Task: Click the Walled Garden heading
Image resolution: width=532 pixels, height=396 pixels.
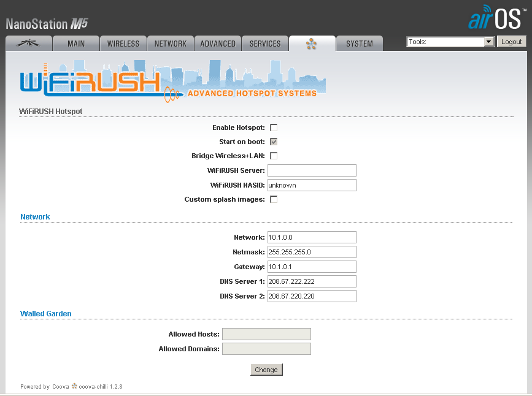Action: tap(46, 314)
